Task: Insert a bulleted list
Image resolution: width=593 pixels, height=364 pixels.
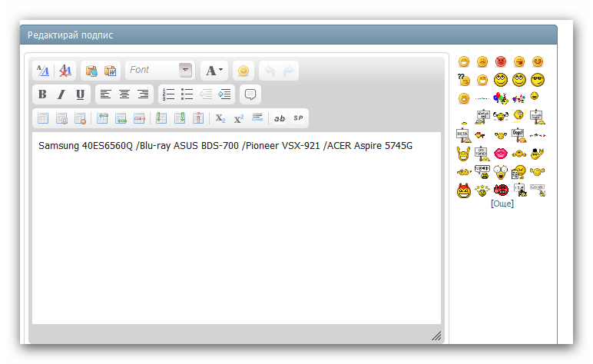Action: pyautogui.click(x=187, y=94)
